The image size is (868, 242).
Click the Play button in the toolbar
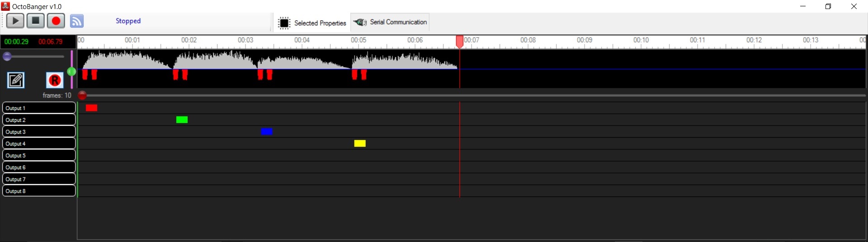point(15,21)
